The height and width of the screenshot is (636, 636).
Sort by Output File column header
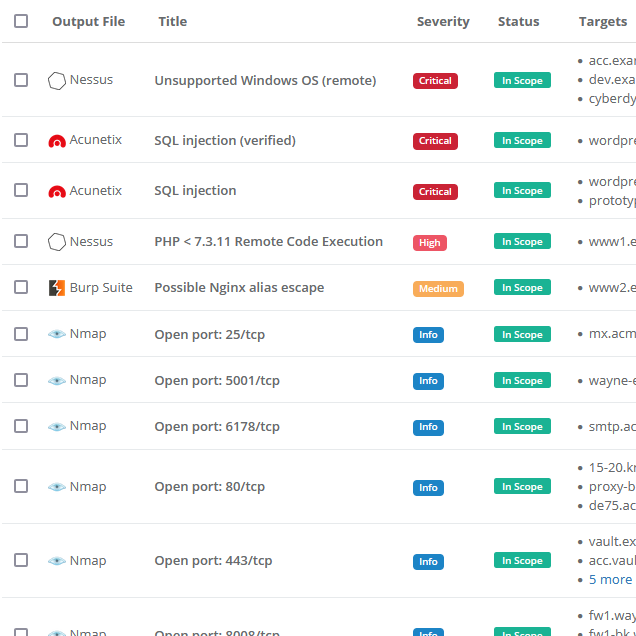click(x=88, y=21)
